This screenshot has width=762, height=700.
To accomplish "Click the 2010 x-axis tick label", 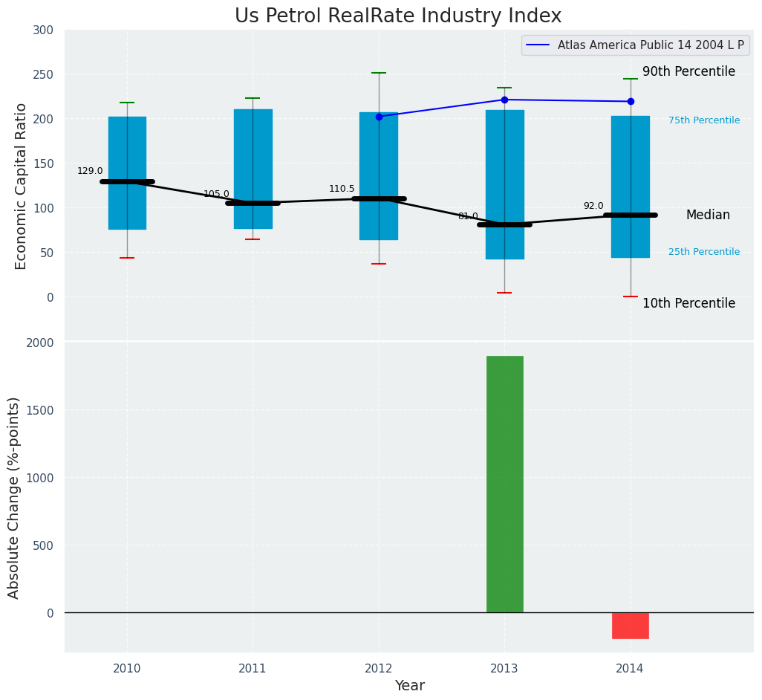I will pos(127,669).
